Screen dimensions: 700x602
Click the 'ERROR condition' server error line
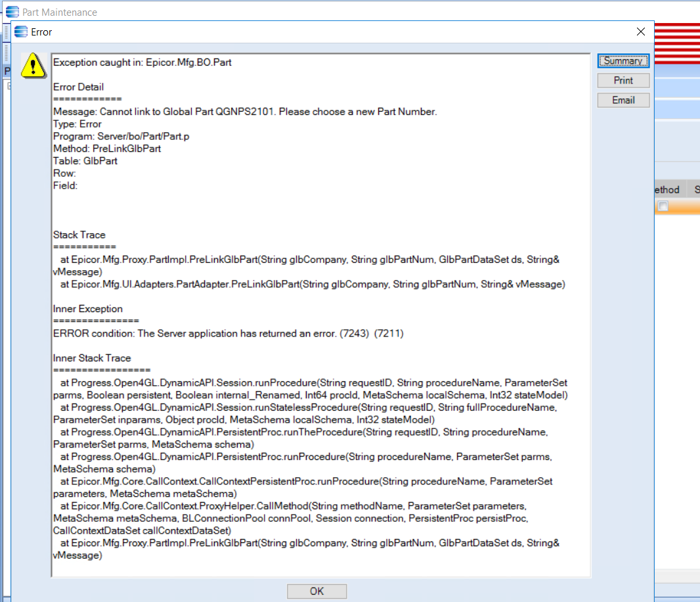coord(228,333)
